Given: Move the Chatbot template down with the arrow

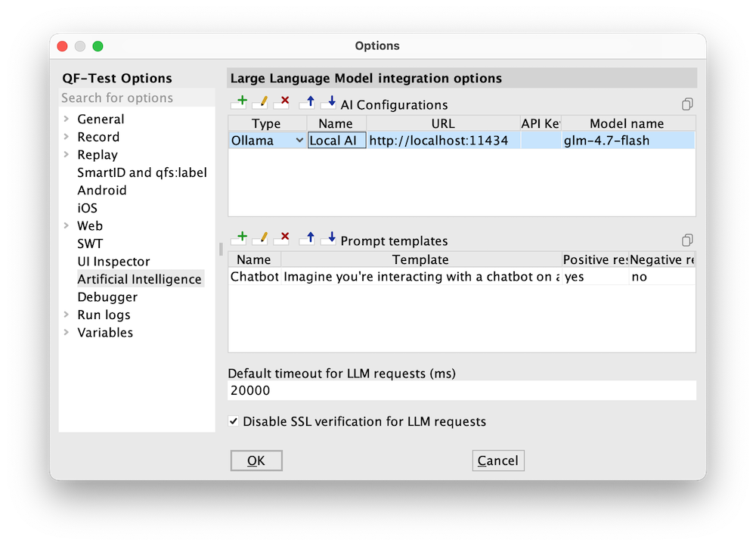Looking at the screenshot, I should click(x=328, y=237).
